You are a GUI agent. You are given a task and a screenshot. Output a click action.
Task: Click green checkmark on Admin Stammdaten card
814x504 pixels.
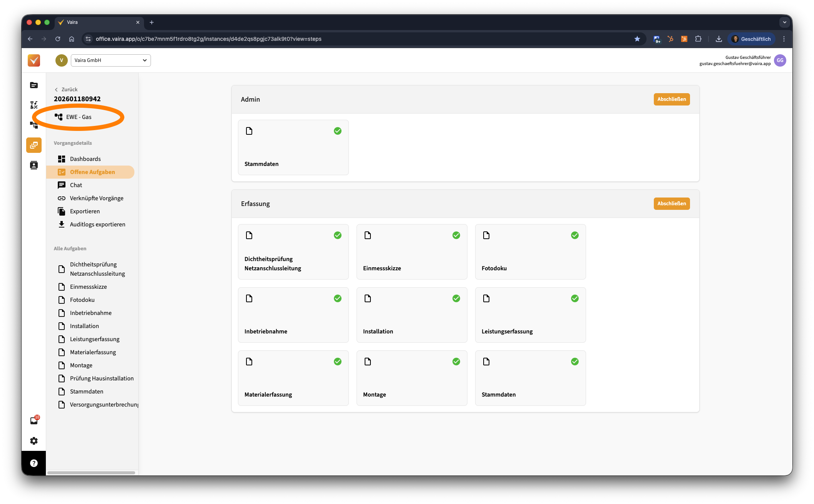pos(337,131)
